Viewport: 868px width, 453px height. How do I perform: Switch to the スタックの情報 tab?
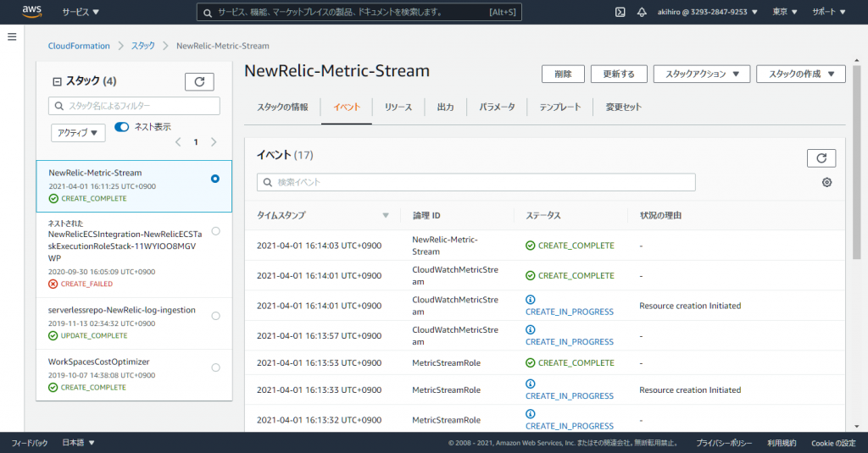pyautogui.click(x=282, y=108)
